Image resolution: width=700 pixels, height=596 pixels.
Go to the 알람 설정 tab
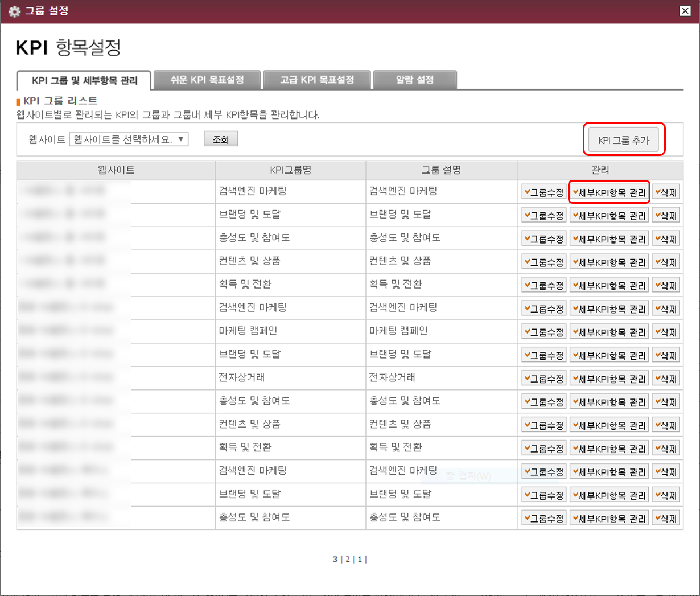[415, 80]
